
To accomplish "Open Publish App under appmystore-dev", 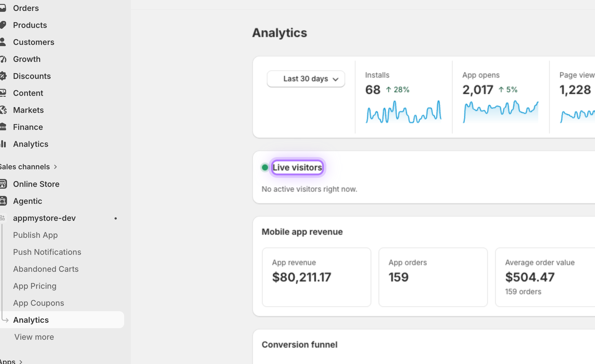I will [x=35, y=235].
